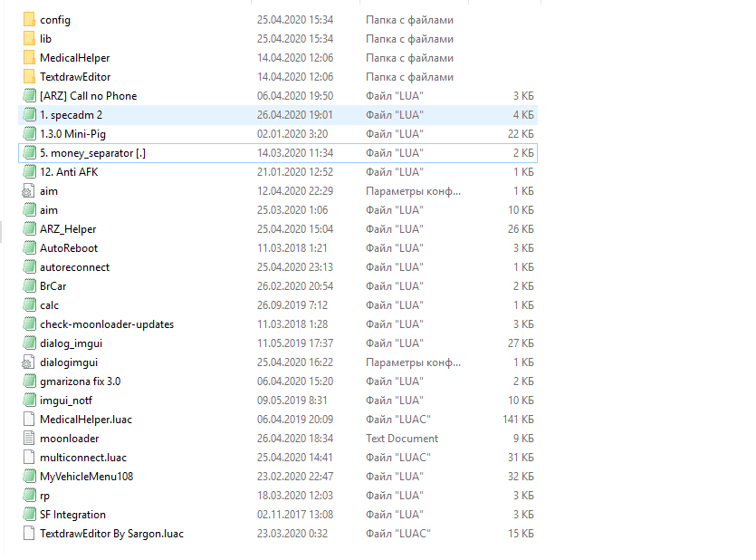Click the 12. Anti AFK file name
756x560 pixels.
[69, 172]
